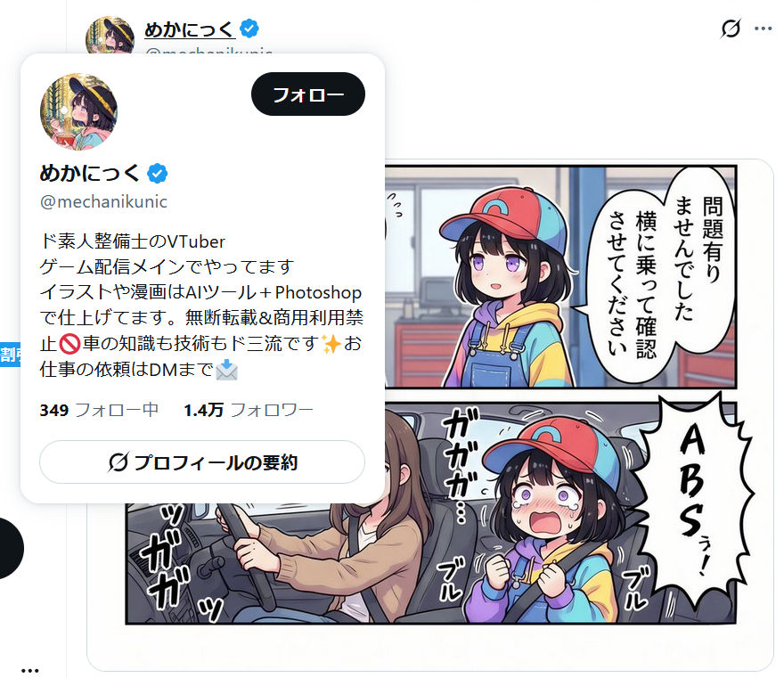Click the small author avatar above the hover card
This screenshot has height=678, width=784.
pos(110,35)
